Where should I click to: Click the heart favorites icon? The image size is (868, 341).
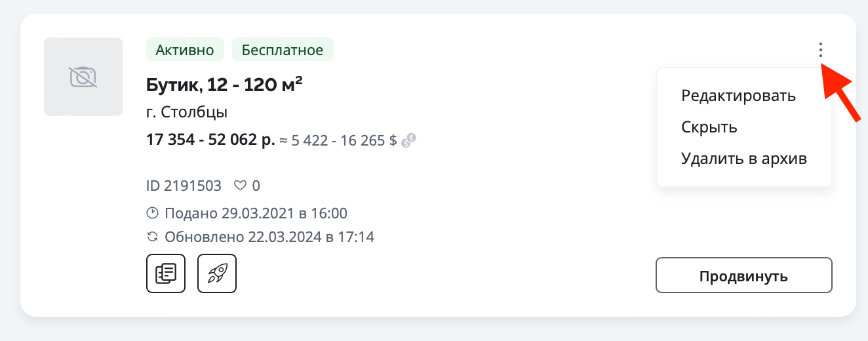pyautogui.click(x=241, y=186)
